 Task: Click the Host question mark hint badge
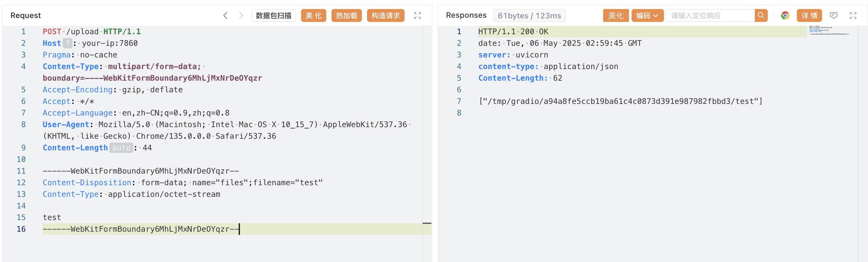coord(67,43)
